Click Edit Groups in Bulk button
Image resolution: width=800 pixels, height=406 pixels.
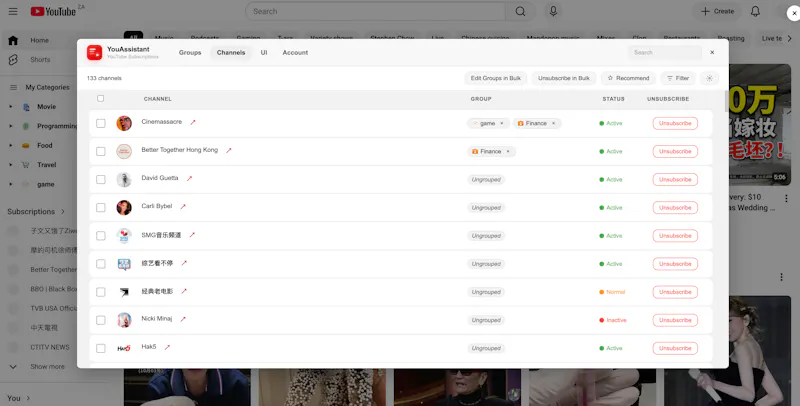(495, 78)
